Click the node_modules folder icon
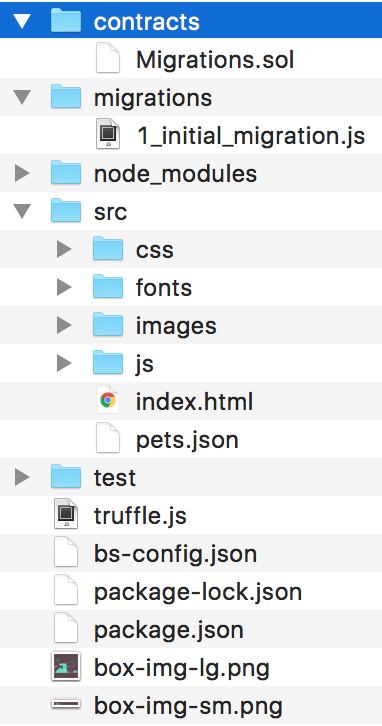The image size is (382, 726). click(66, 172)
